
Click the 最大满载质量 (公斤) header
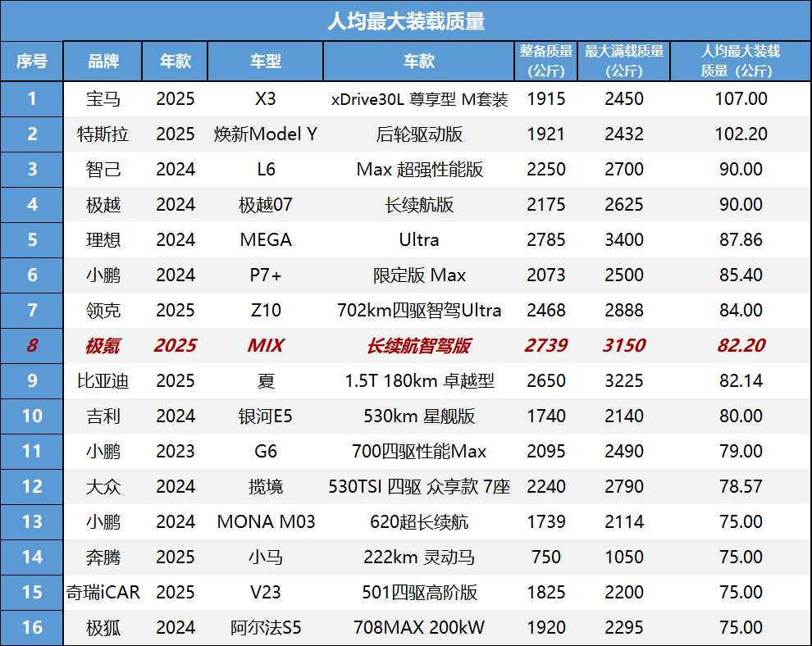pos(624,61)
